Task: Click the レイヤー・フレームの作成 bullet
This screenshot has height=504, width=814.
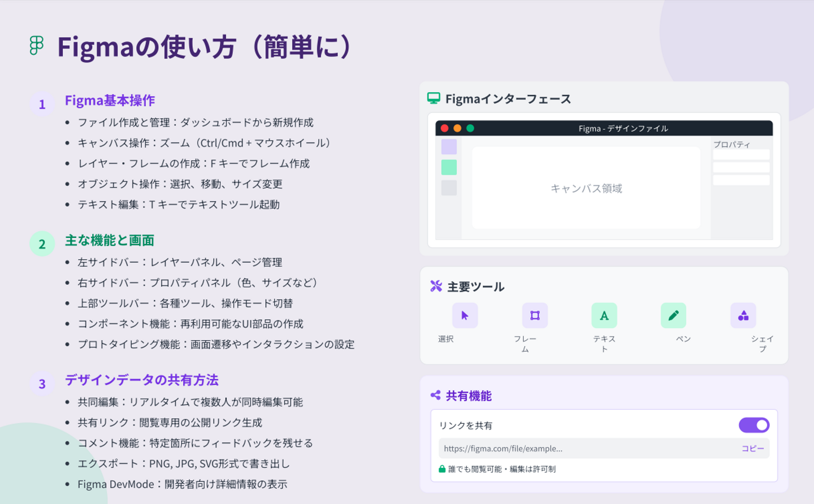Action: coord(194,163)
